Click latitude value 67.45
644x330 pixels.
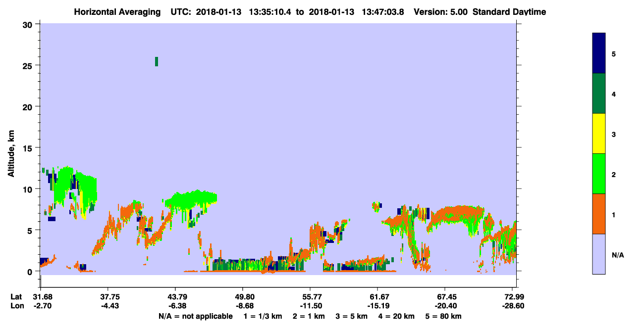pos(445,296)
